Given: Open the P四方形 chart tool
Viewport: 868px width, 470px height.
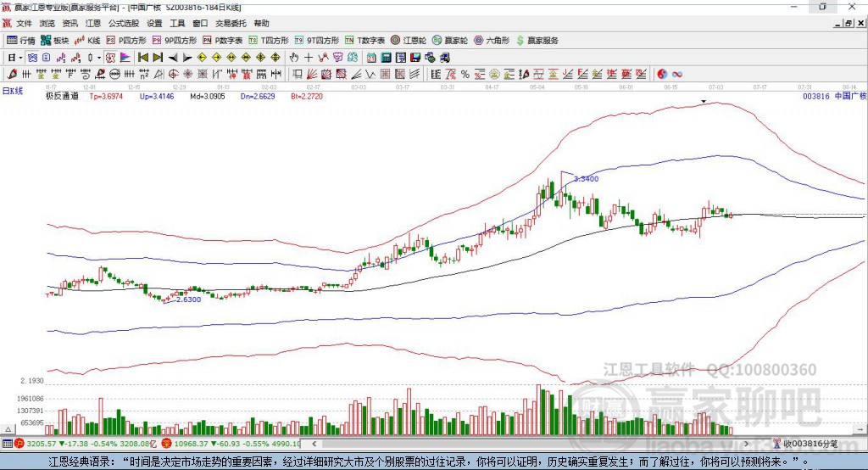Looking at the screenshot, I should (127, 40).
